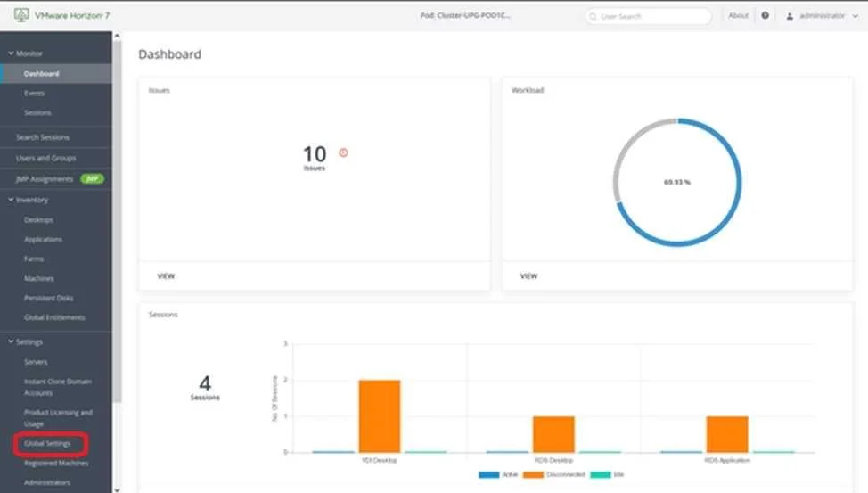Select Dashboard in the sidebar
The image size is (868, 493).
[56, 74]
